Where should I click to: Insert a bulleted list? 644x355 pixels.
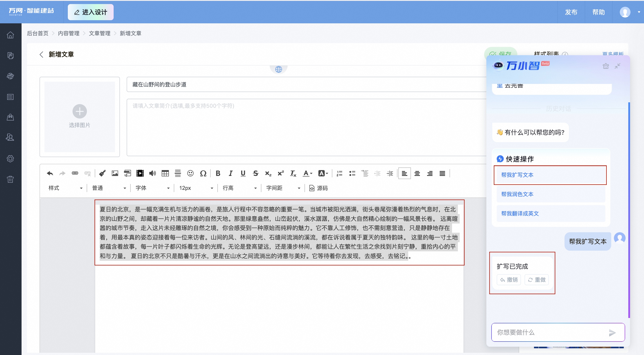[x=352, y=173]
